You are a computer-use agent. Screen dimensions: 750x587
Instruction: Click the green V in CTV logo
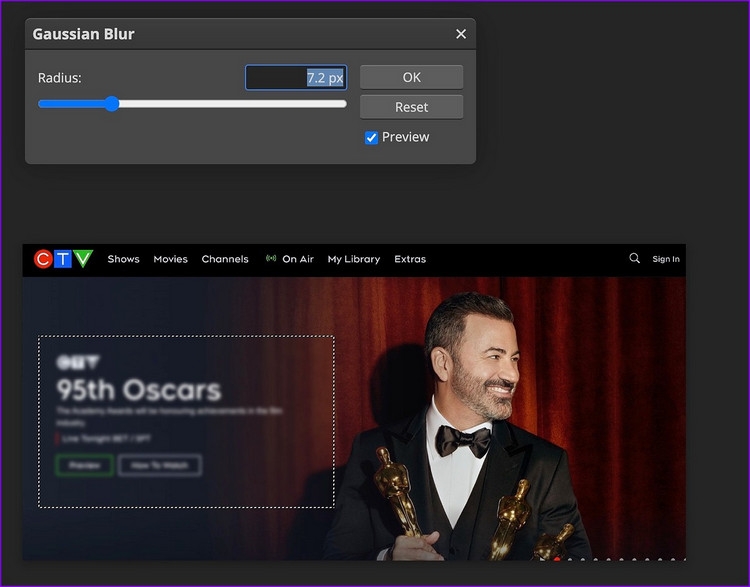pyautogui.click(x=83, y=258)
